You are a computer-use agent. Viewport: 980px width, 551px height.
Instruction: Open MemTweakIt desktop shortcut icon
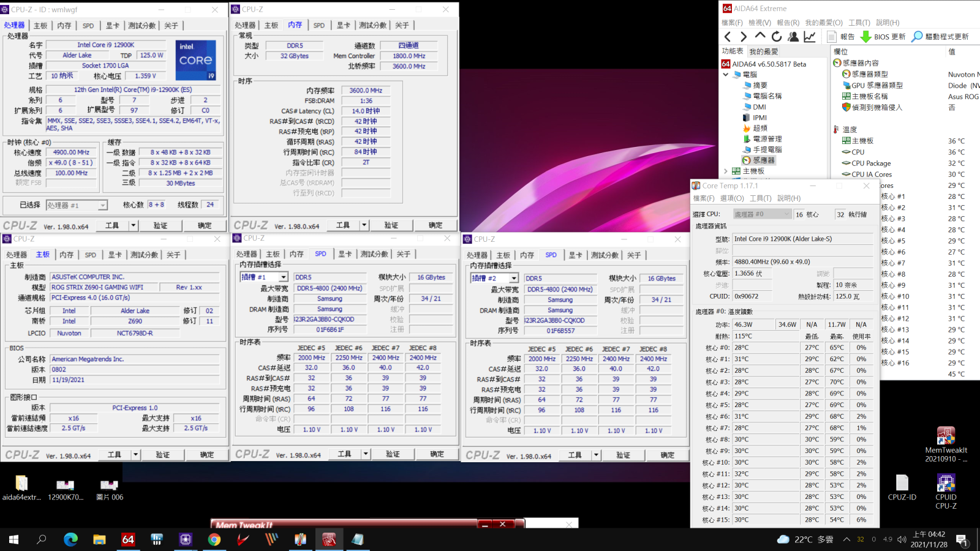[x=946, y=444]
